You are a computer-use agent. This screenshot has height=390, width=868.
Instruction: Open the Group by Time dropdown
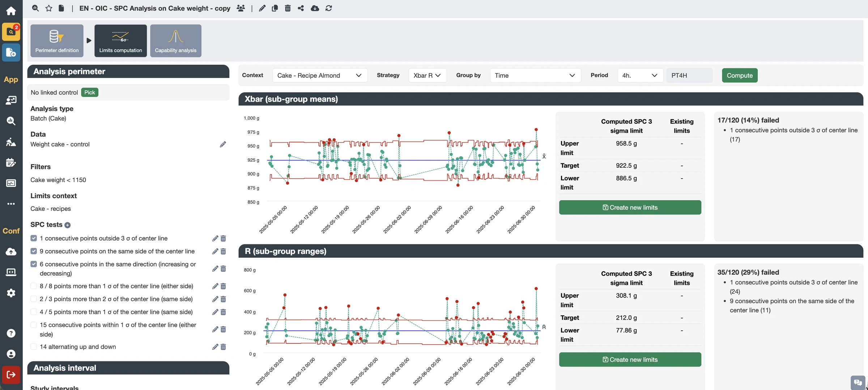pos(535,76)
